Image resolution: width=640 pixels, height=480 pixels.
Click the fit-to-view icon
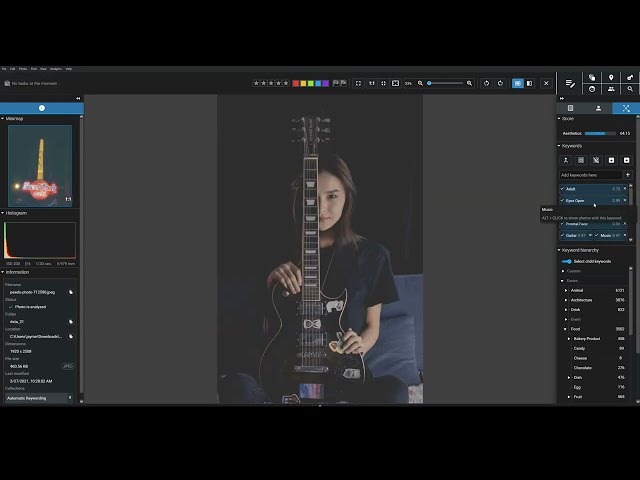pyautogui.click(x=383, y=83)
